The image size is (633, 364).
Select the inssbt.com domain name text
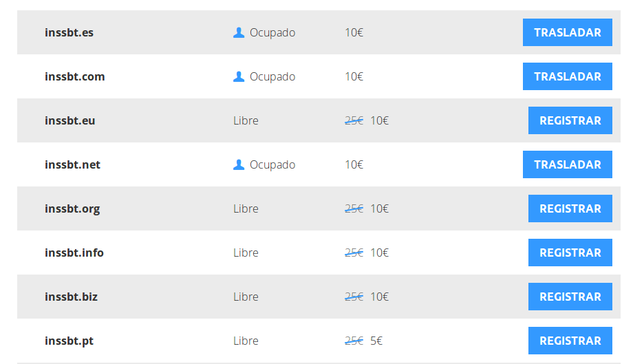(75, 76)
